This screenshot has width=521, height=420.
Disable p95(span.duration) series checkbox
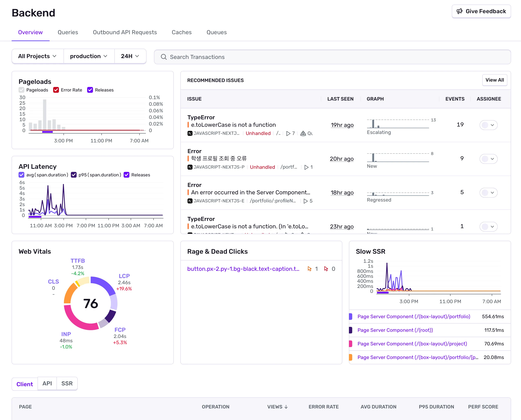click(74, 175)
